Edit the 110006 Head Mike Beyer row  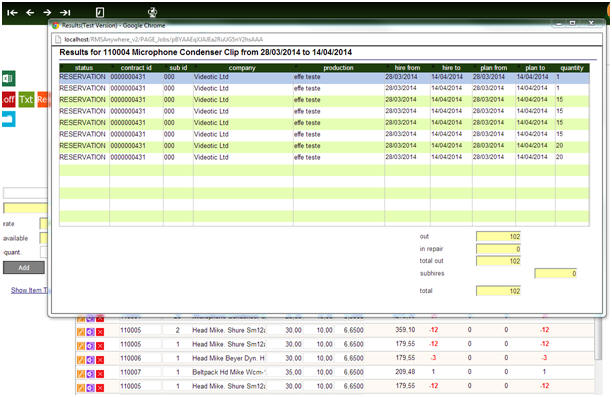81,360
